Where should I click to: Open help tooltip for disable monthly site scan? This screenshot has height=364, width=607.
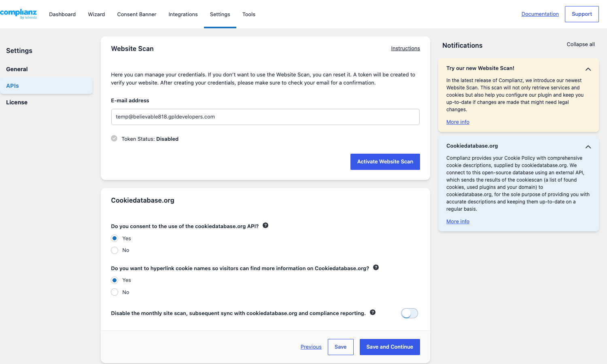pos(373,312)
